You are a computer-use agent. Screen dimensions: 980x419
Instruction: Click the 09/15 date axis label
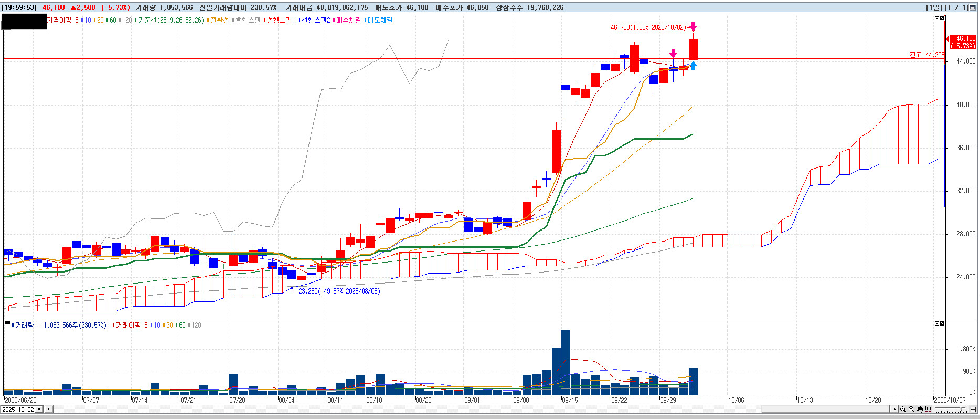[570, 400]
